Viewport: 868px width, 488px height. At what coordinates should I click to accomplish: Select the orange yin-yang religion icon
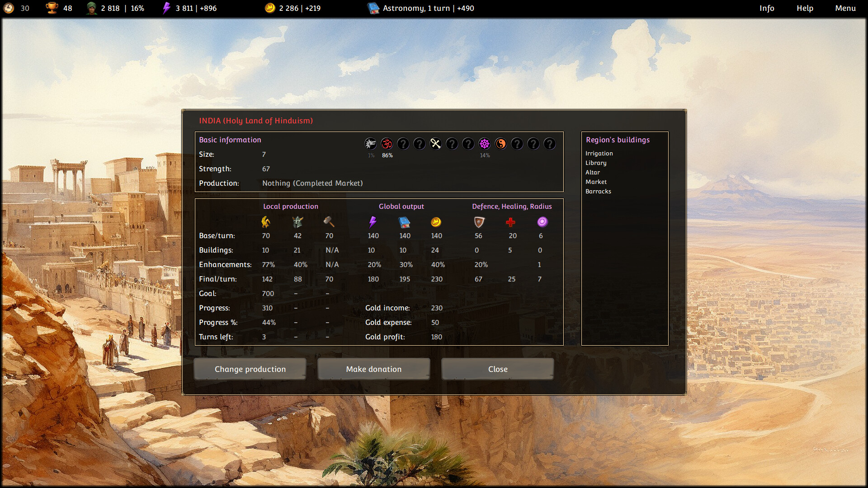pyautogui.click(x=501, y=144)
